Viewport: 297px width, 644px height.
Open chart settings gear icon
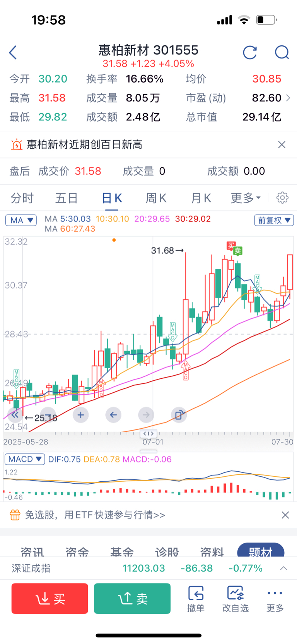click(282, 197)
